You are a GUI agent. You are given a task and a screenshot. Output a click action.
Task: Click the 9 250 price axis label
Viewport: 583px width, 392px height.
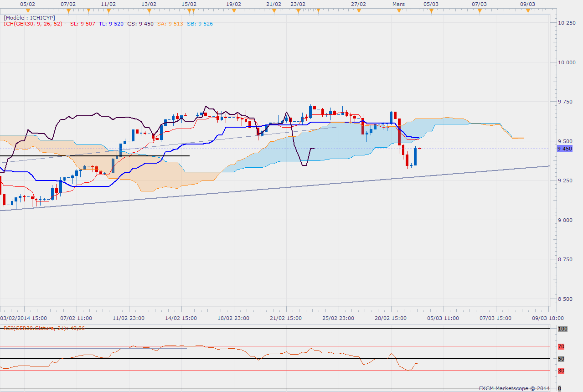coord(566,181)
